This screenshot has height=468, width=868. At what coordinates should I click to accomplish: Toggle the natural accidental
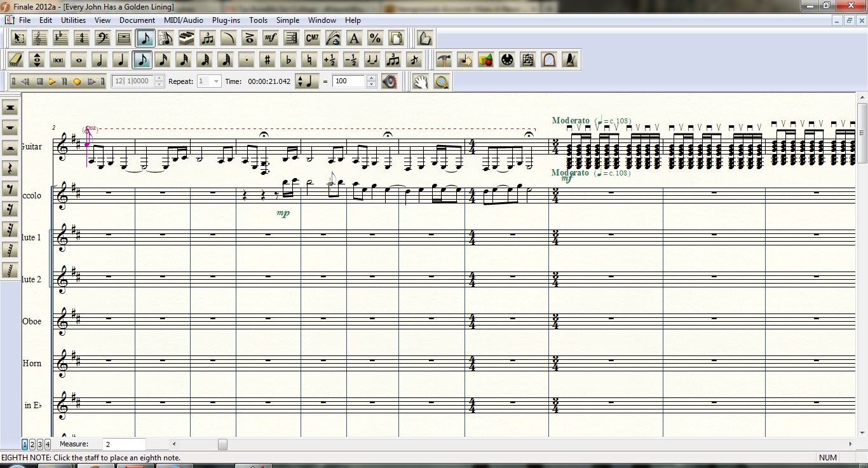point(309,60)
